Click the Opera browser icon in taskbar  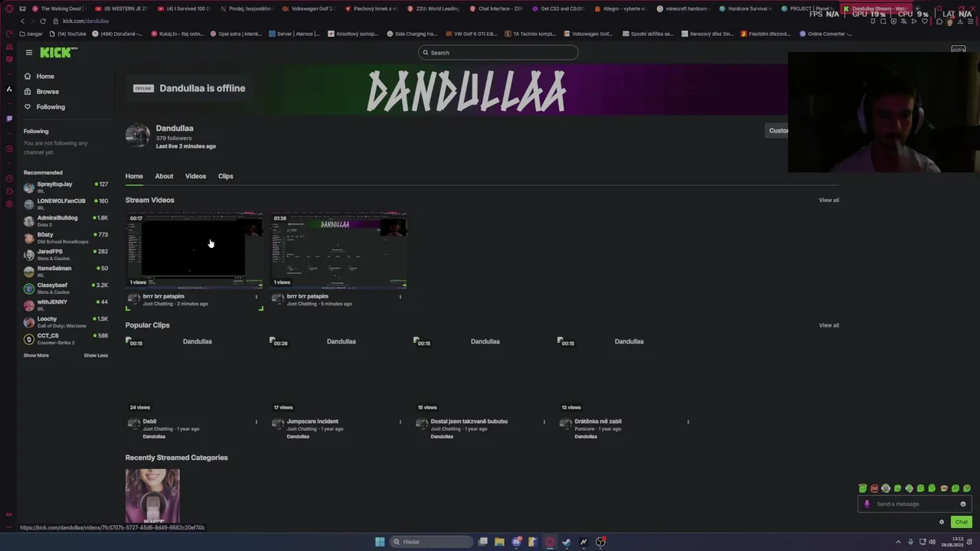pos(550,542)
